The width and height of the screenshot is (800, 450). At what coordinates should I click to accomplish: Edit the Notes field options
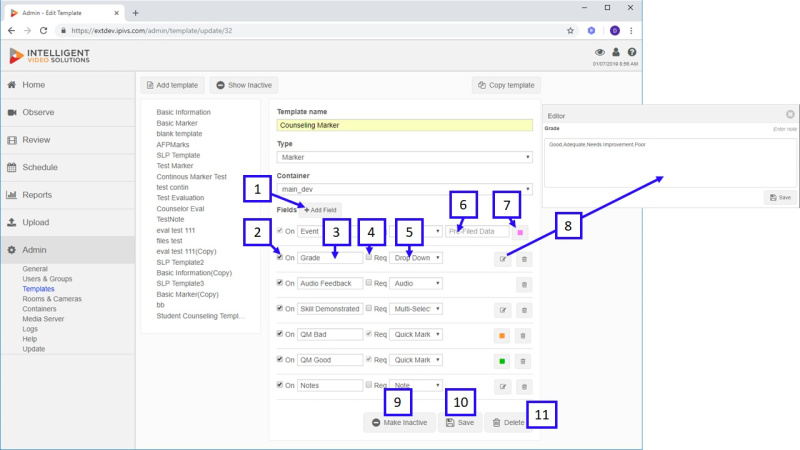[x=503, y=387]
